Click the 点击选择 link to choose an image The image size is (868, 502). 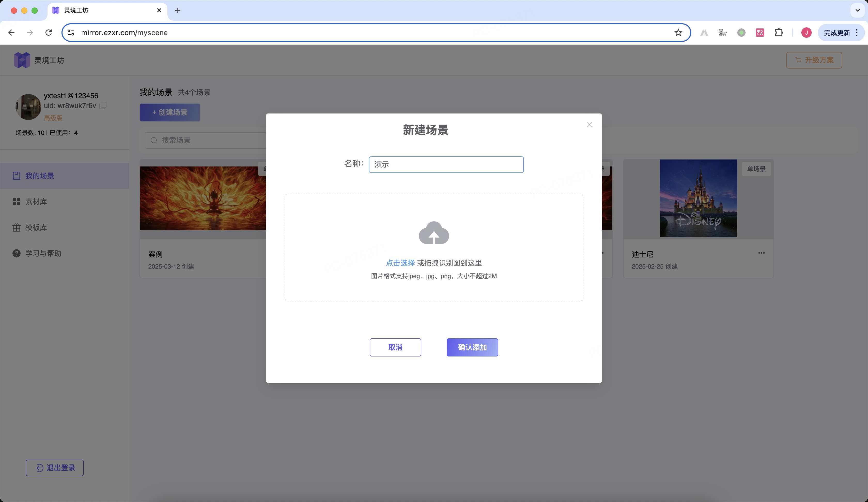400,263
